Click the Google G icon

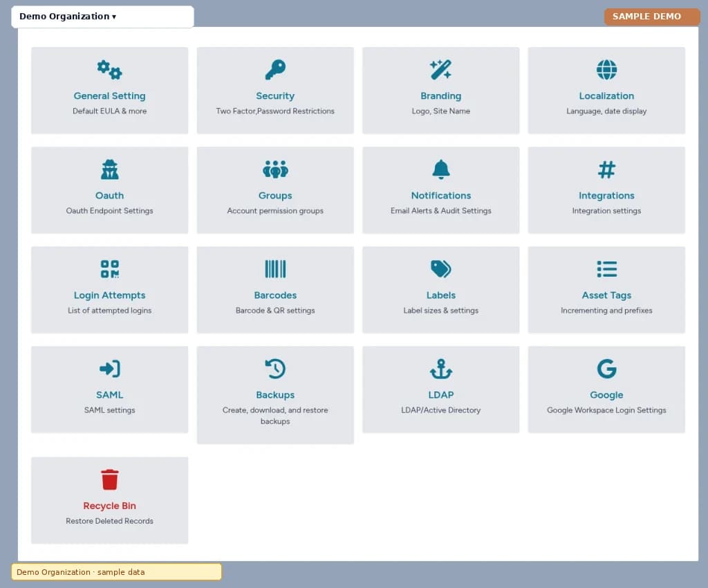coord(606,369)
